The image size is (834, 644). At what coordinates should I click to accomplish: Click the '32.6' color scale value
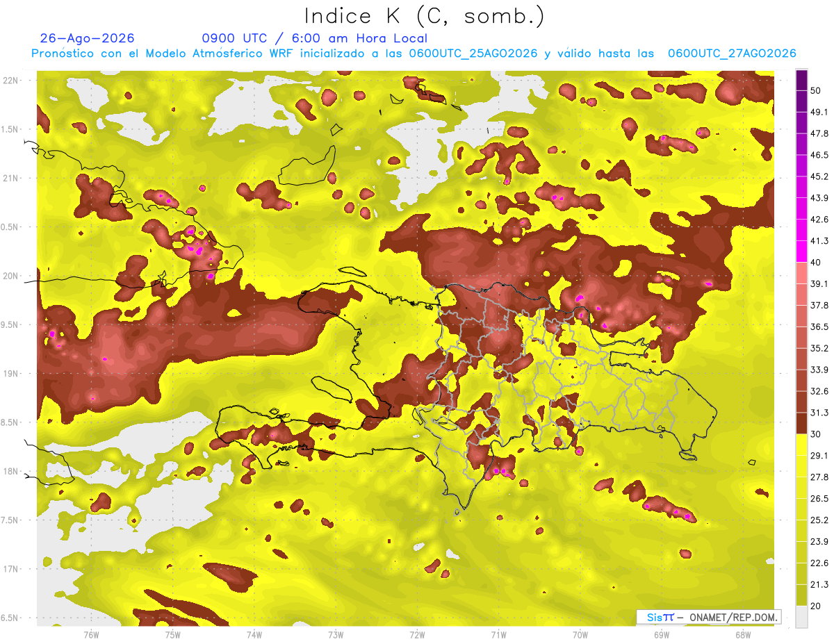[819, 391]
